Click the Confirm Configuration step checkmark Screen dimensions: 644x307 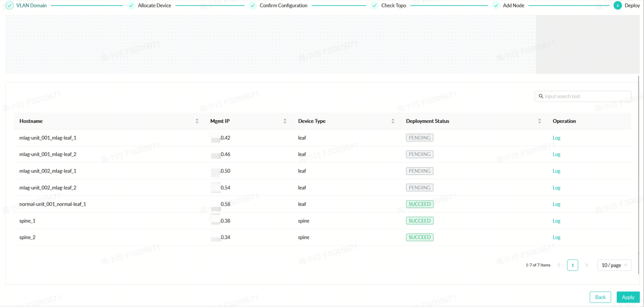tap(253, 6)
